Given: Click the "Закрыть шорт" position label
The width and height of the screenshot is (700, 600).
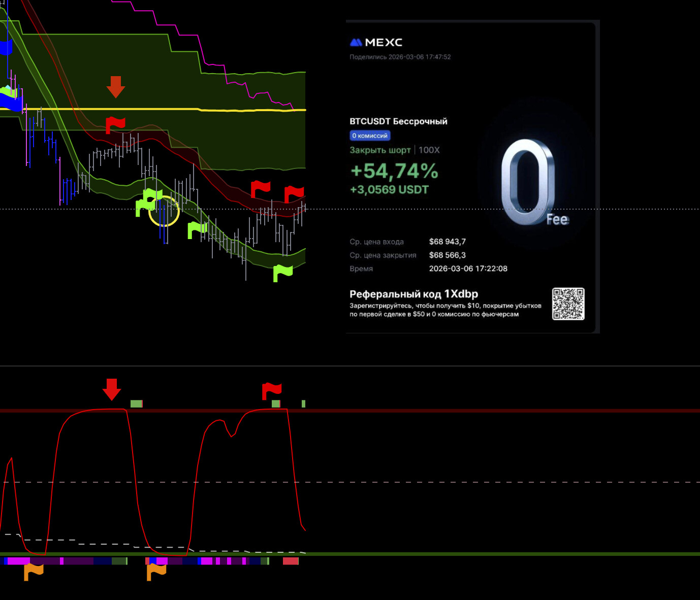Looking at the screenshot, I should click(x=380, y=150).
